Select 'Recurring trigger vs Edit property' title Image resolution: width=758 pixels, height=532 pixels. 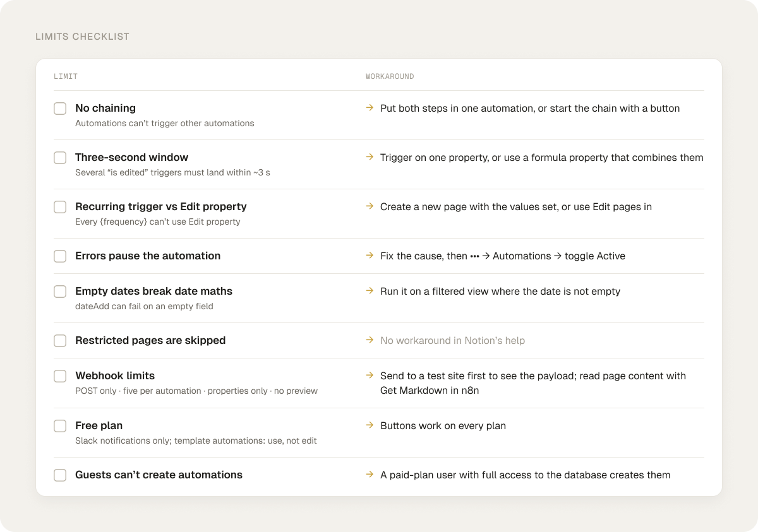161,206
